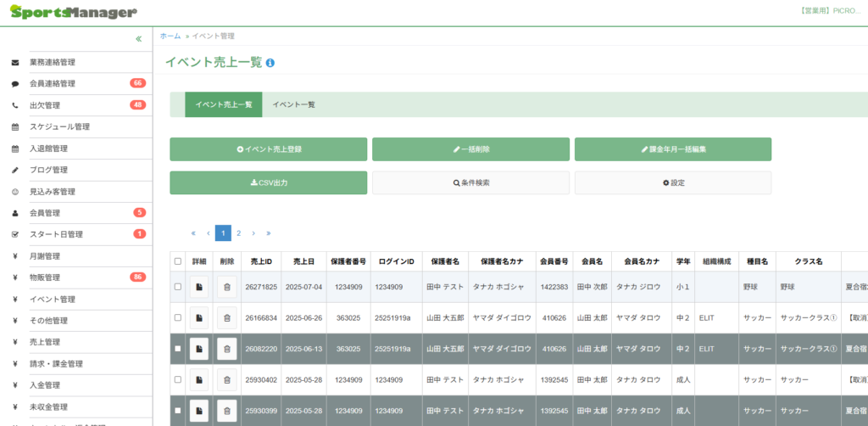Click the person icon for 会員管理
This screenshot has width=868, height=426.
(15, 213)
